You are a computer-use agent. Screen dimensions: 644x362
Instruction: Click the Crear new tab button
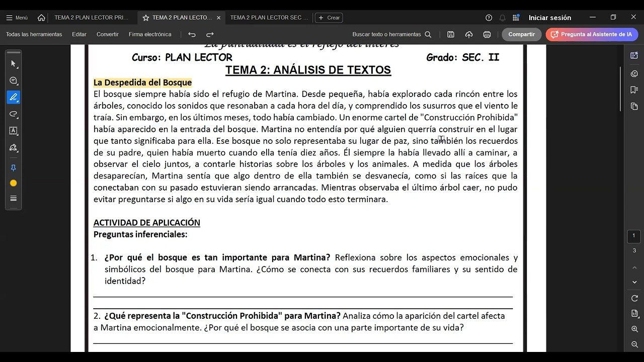pos(329,18)
